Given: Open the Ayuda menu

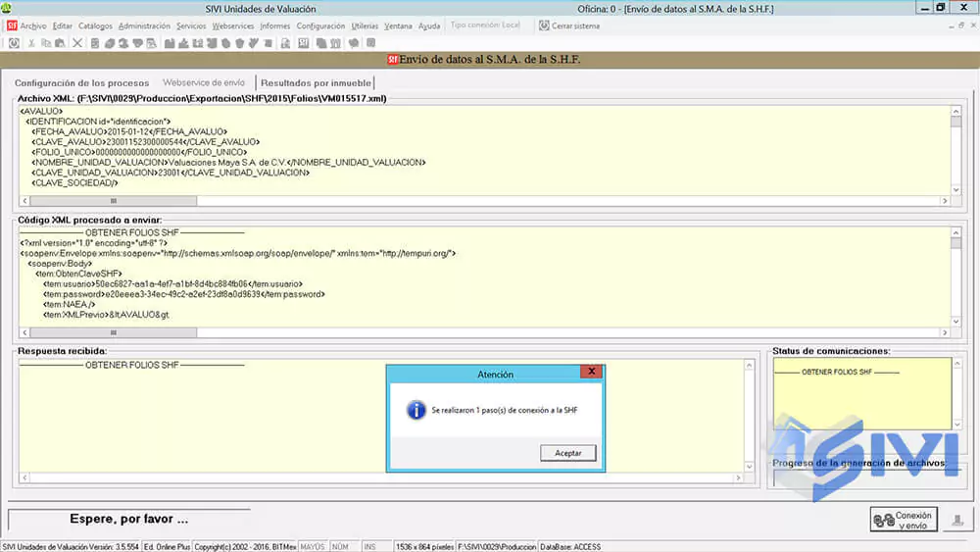Looking at the screenshot, I should (429, 26).
